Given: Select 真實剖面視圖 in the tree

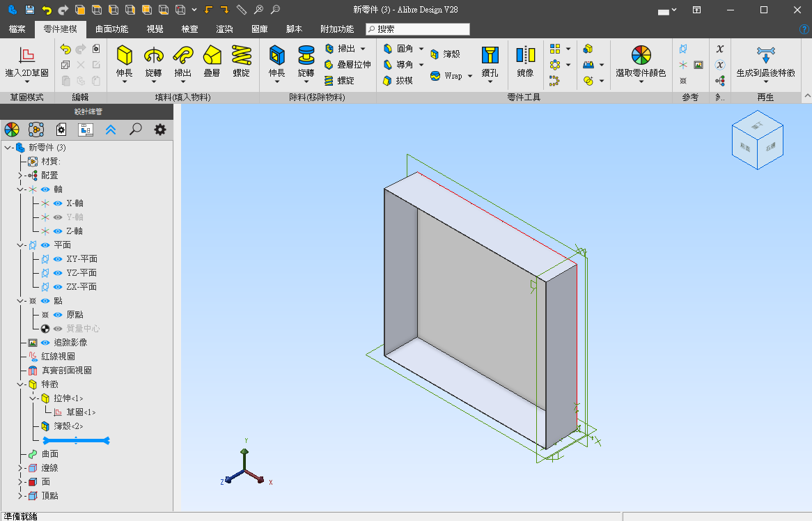Looking at the screenshot, I should click(x=67, y=371).
